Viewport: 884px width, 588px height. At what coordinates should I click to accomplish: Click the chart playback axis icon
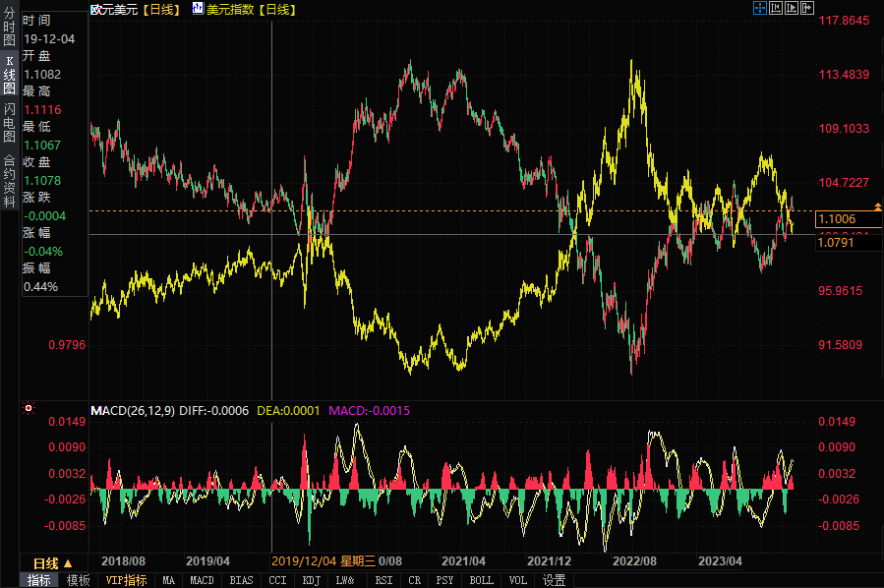click(791, 8)
